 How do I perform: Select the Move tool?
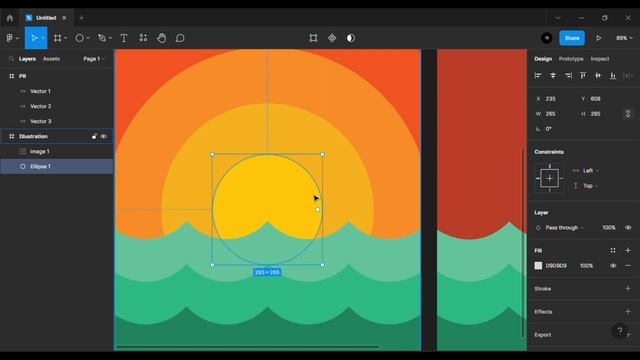tap(34, 38)
